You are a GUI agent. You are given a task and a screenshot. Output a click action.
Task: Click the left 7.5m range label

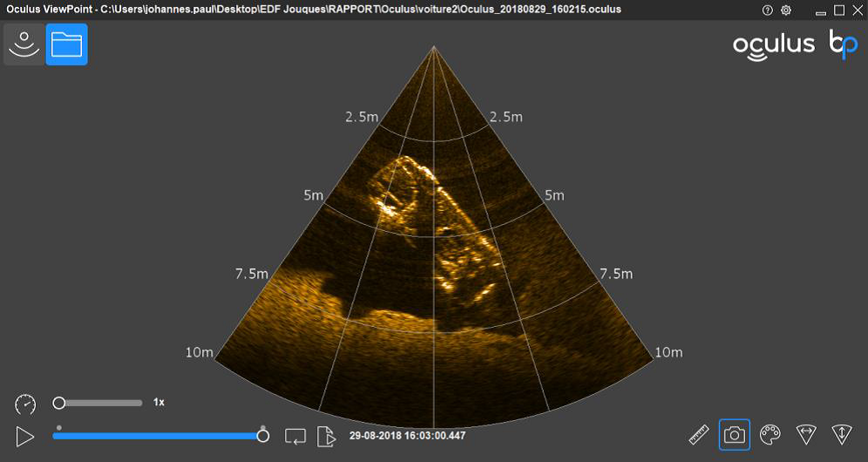click(x=252, y=274)
